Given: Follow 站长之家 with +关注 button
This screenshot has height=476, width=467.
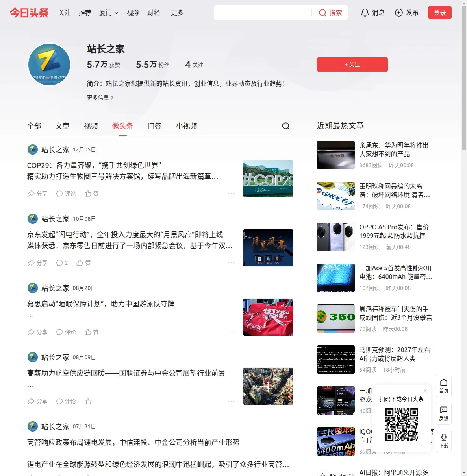Looking at the screenshot, I should tap(352, 65).
